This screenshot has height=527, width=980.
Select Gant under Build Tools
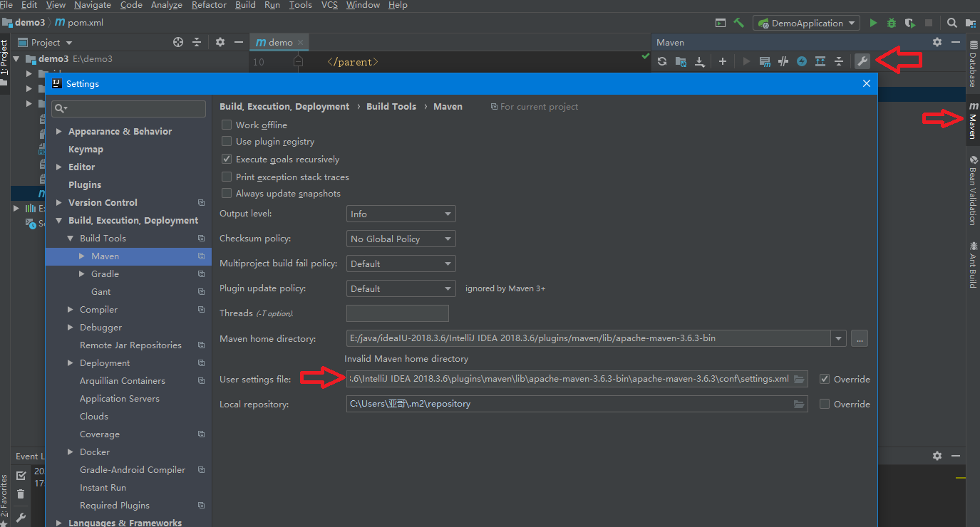coord(101,291)
